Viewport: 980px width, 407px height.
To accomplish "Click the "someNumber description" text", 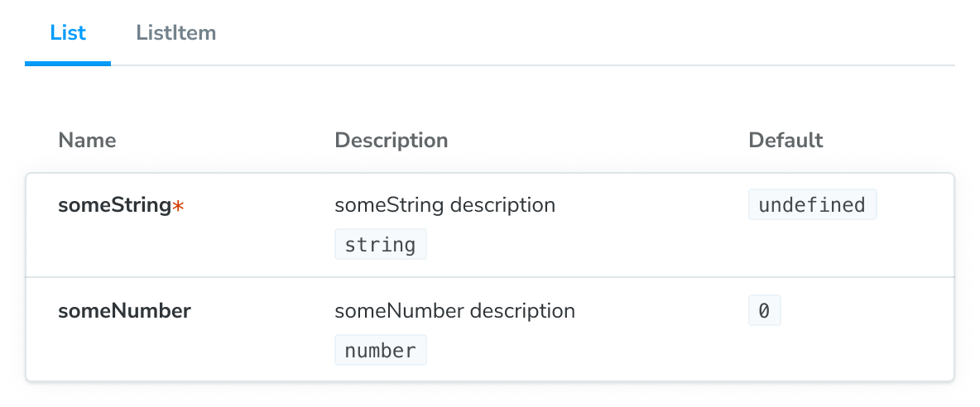I will point(454,311).
